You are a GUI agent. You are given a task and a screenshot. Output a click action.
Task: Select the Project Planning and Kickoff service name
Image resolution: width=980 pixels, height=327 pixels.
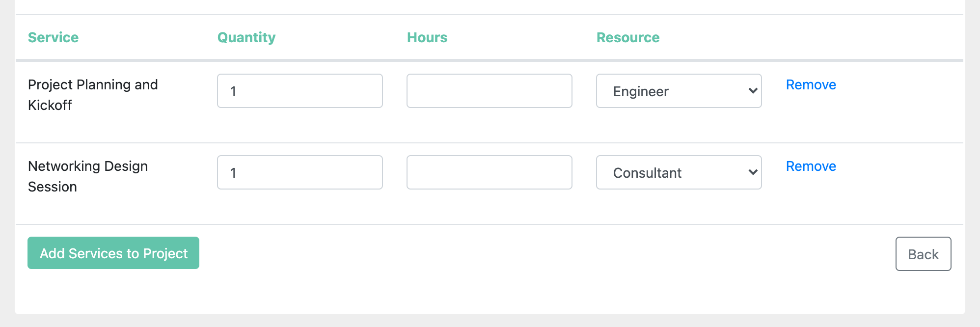pos(93,95)
